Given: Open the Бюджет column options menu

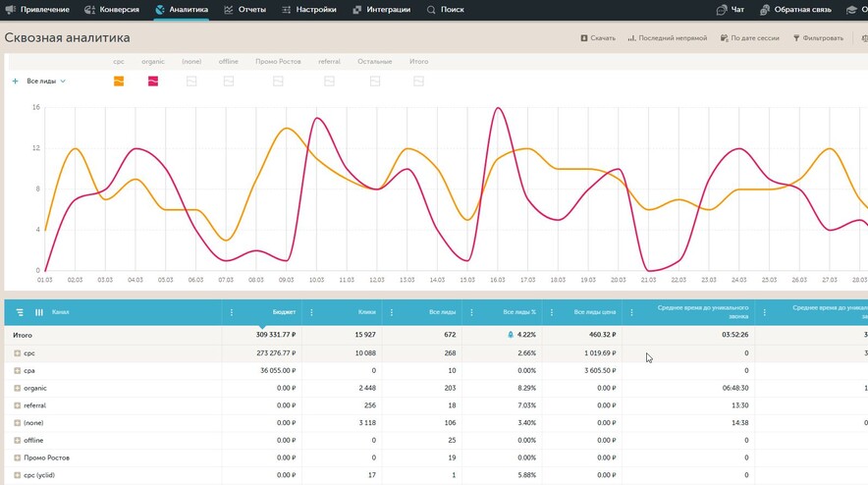Looking at the screenshot, I should click(x=232, y=312).
